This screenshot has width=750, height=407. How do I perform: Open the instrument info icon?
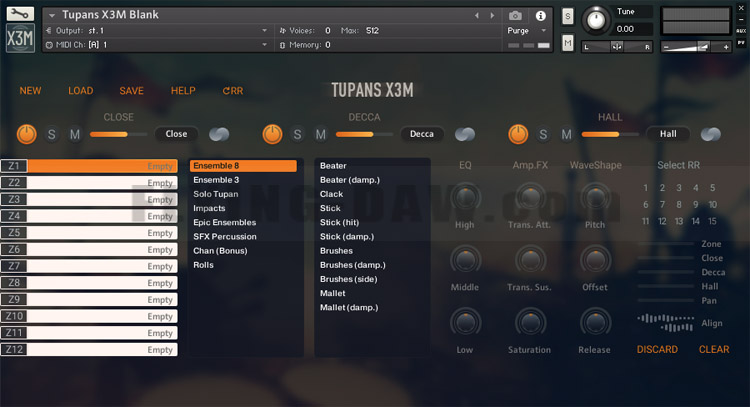pos(540,16)
